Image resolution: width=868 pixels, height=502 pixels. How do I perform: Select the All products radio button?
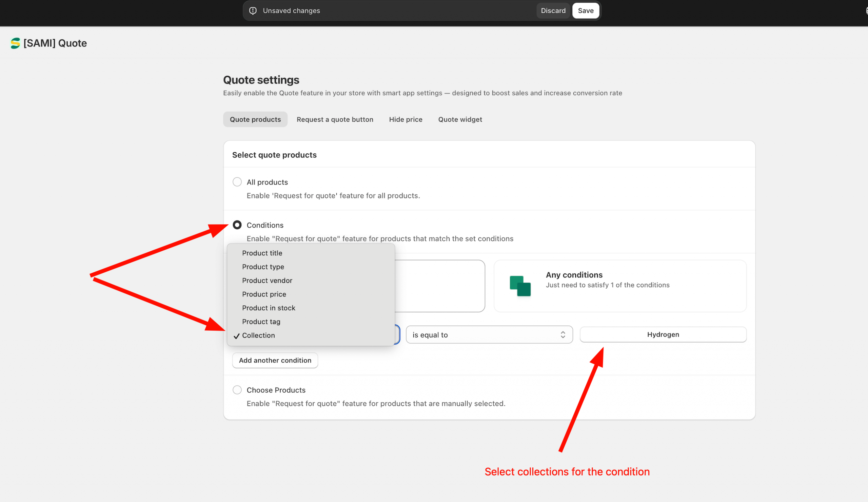[x=237, y=182]
